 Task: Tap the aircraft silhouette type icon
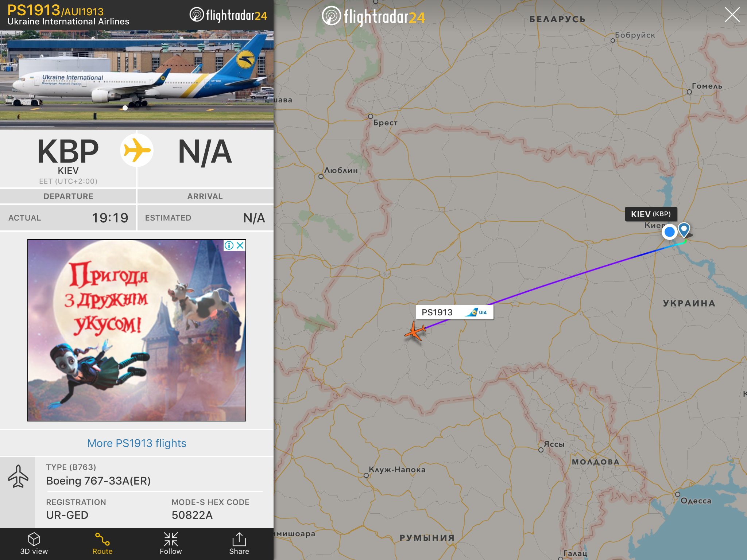click(x=18, y=477)
